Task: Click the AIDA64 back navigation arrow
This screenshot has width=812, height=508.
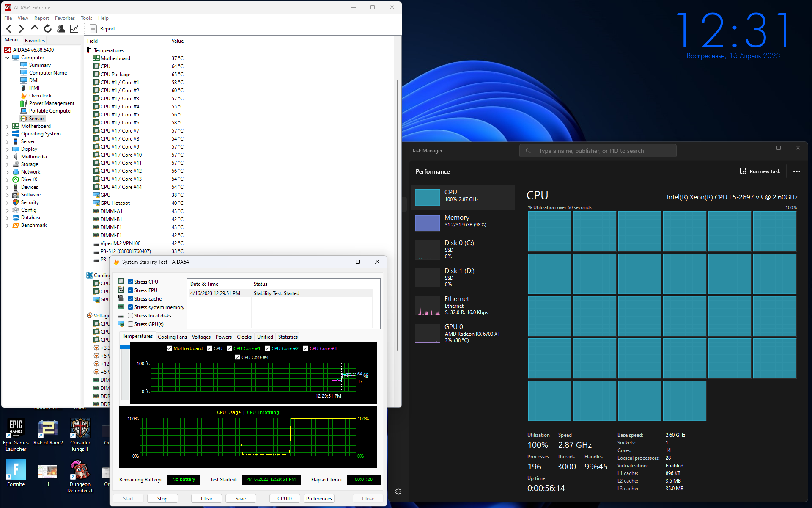Action: coord(9,29)
